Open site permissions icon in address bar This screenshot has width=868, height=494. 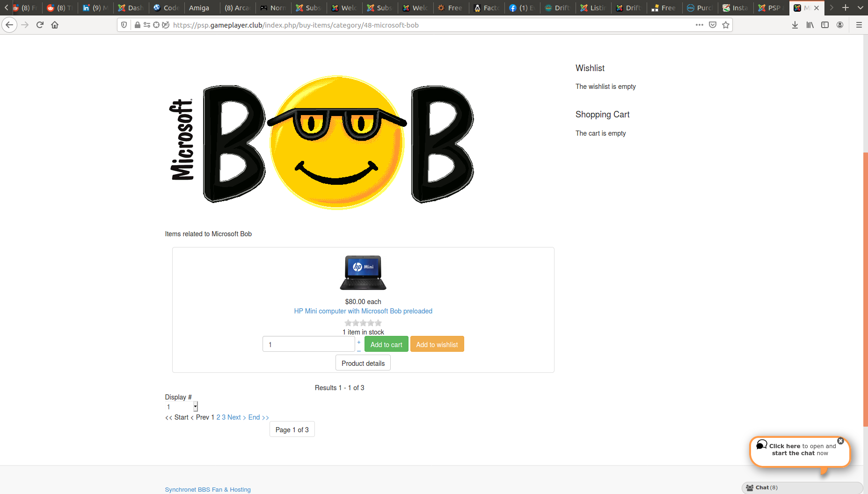147,25
